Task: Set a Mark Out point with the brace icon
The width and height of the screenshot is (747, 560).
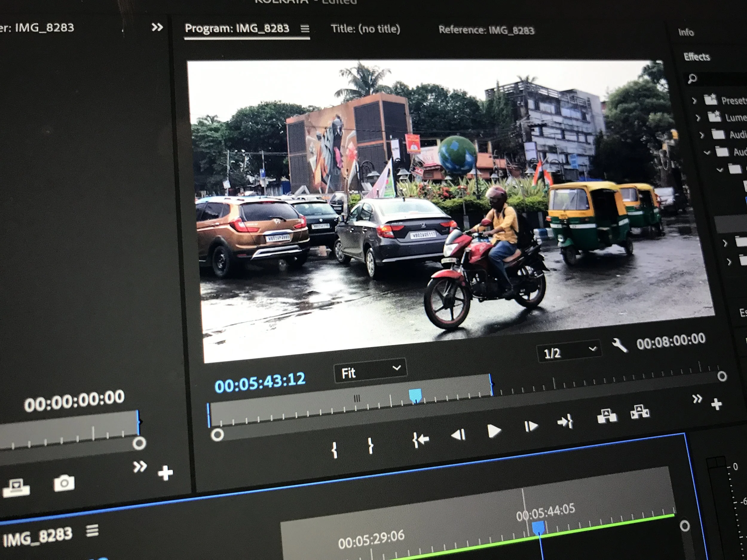Action: [x=371, y=445]
